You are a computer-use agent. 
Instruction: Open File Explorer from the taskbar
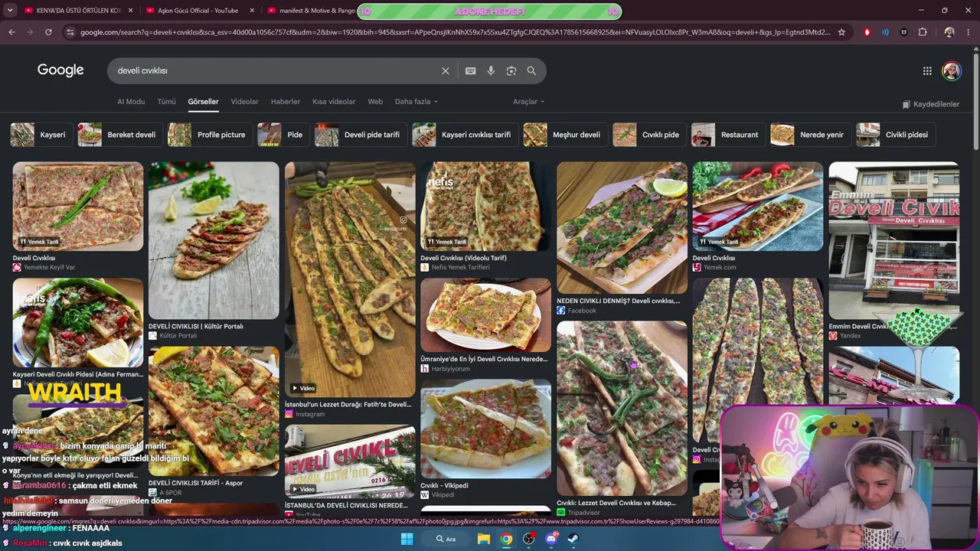click(484, 539)
